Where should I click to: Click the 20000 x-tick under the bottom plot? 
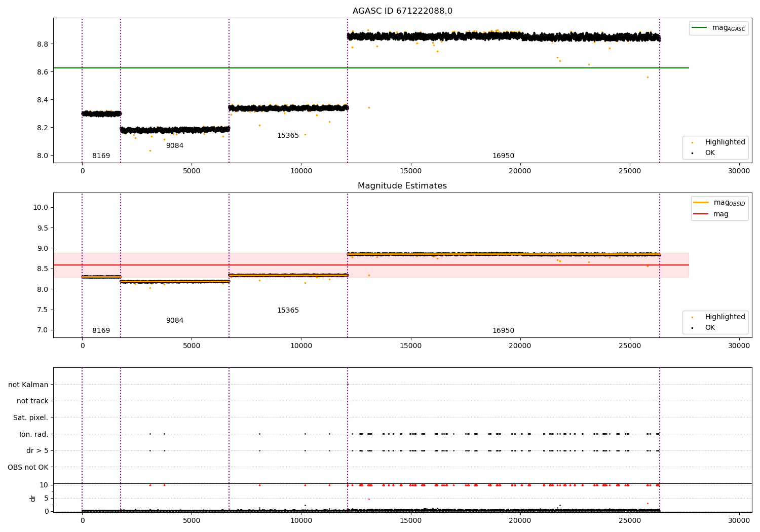click(520, 521)
